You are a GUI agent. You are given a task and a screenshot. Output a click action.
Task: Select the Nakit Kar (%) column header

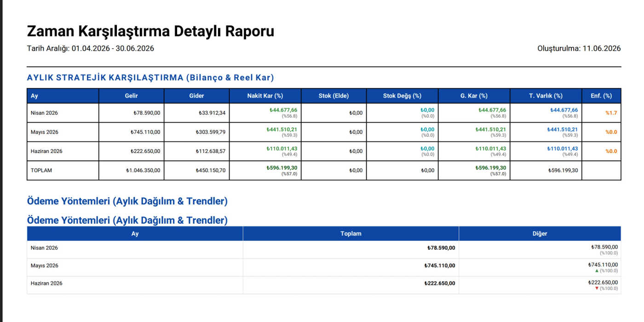click(265, 96)
